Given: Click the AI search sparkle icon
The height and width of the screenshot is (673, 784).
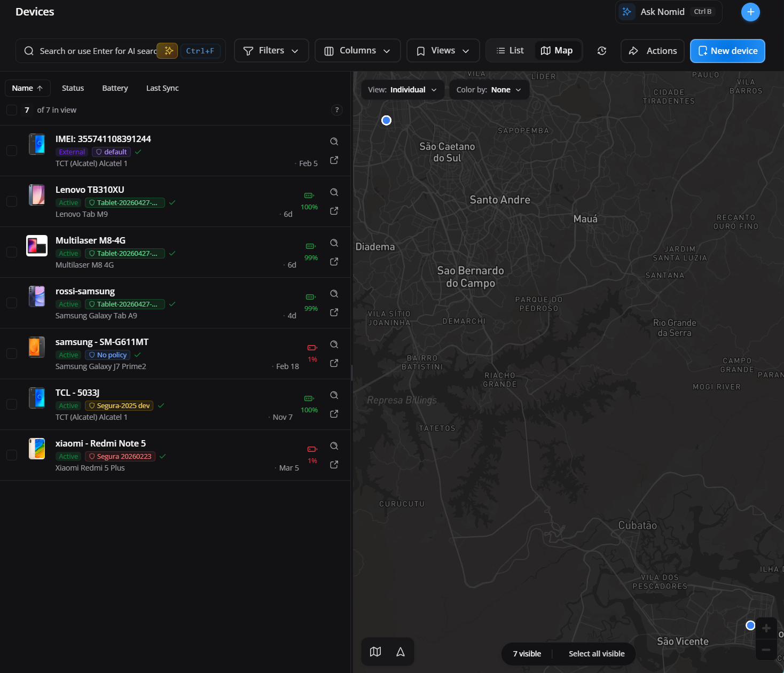Looking at the screenshot, I should [x=168, y=51].
